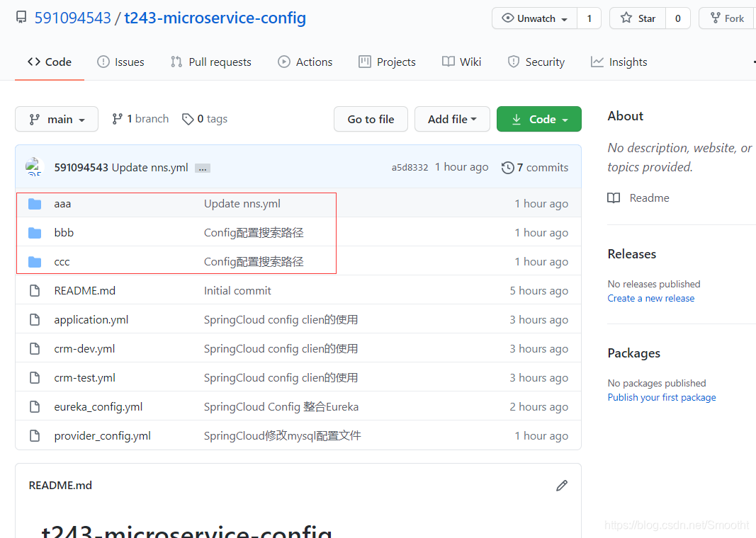756x538 pixels.
Task: Open the crm-test.yml file
Action: tap(85, 377)
